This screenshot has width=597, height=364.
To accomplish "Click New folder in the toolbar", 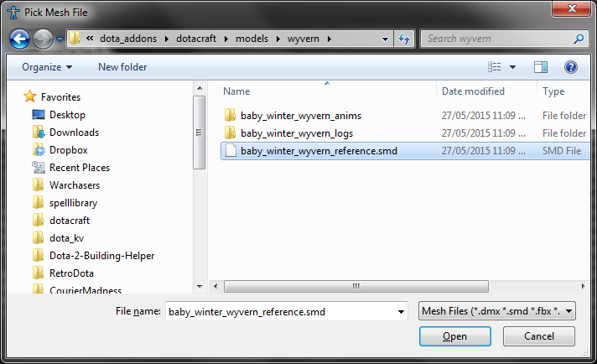I will click(122, 67).
